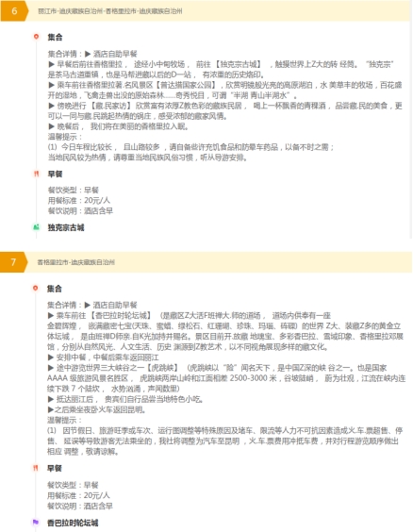Click the 早餐 heading in day 7
Viewport: 413px width, 532px height.
(x=55, y=469)
